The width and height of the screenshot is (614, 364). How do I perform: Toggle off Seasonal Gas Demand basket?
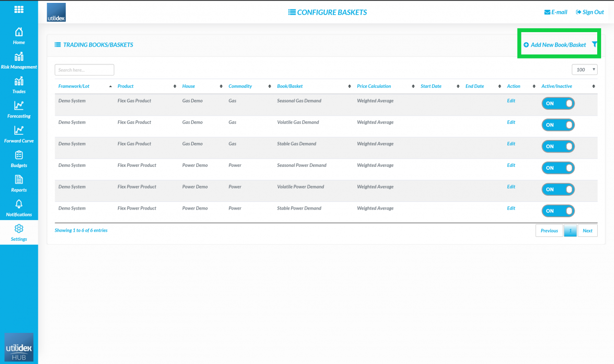[x=558, y=103]
